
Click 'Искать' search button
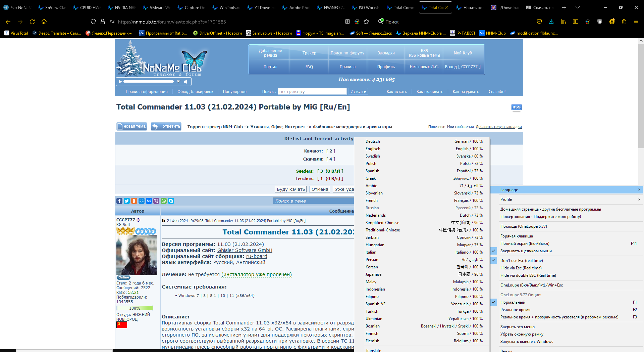coord(358,91)
